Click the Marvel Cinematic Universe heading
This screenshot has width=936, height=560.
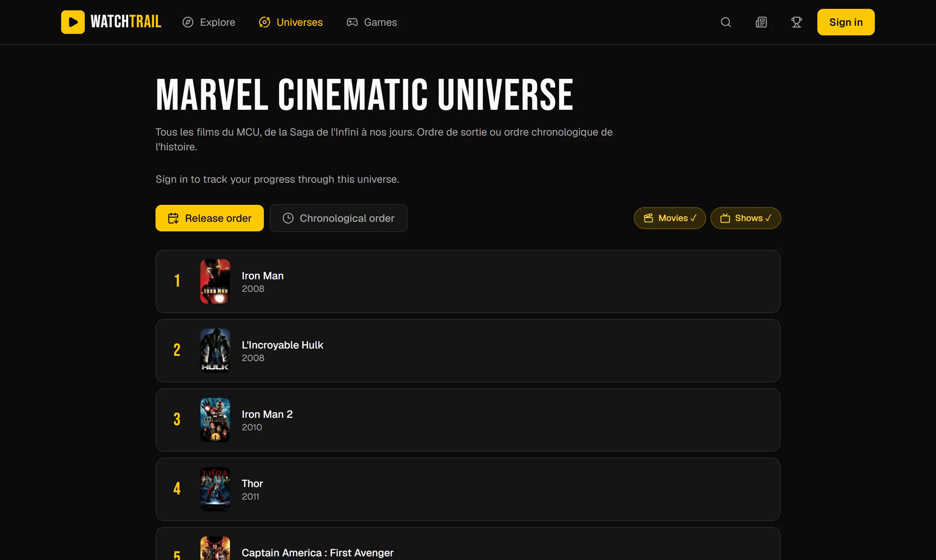pyautogui.click(x=364, y=94)
